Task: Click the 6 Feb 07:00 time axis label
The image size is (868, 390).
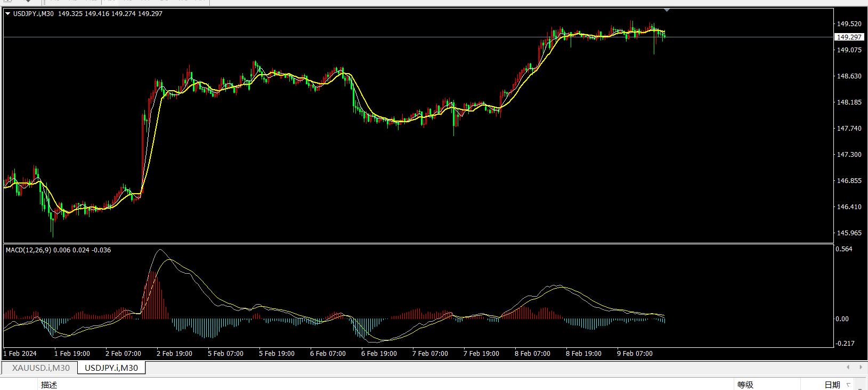Action: [328, 354]
